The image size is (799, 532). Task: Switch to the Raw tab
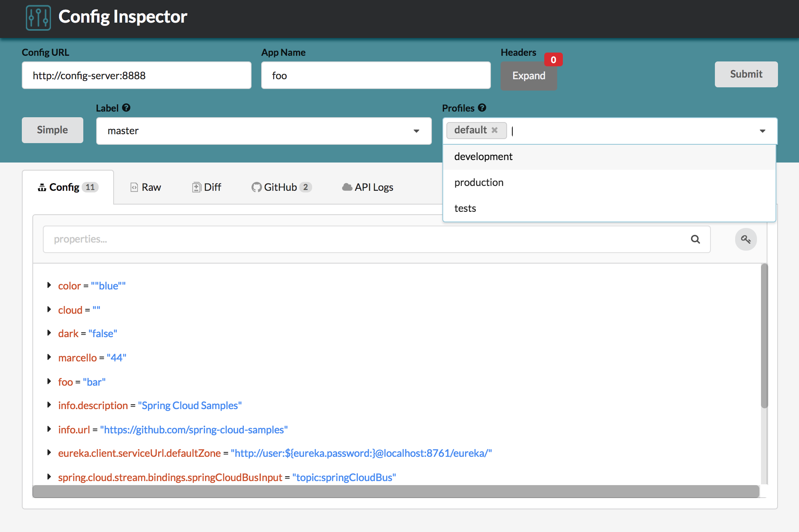tap(146, 187)
